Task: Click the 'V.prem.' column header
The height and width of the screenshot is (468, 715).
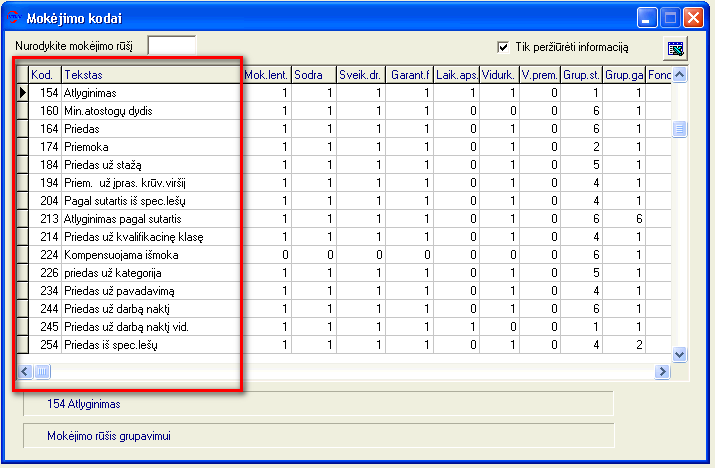Action: pyautogui.click(x=540, y=75)
